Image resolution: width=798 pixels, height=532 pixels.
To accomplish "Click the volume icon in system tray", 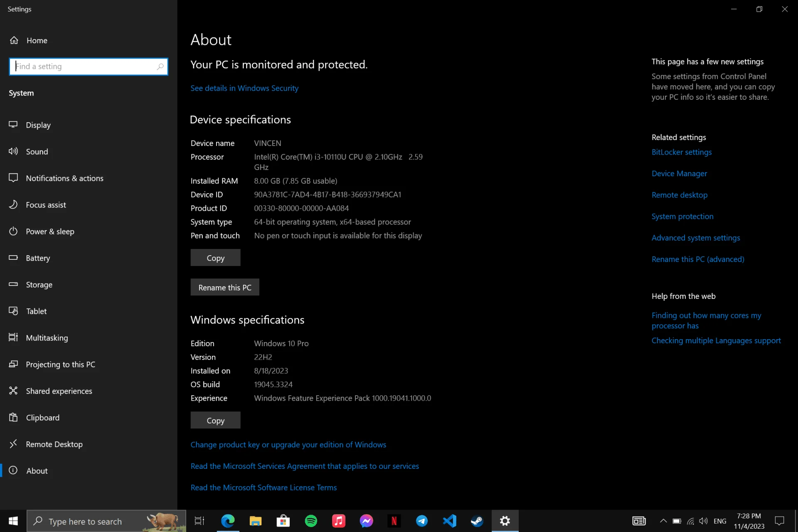I will 703,521.
